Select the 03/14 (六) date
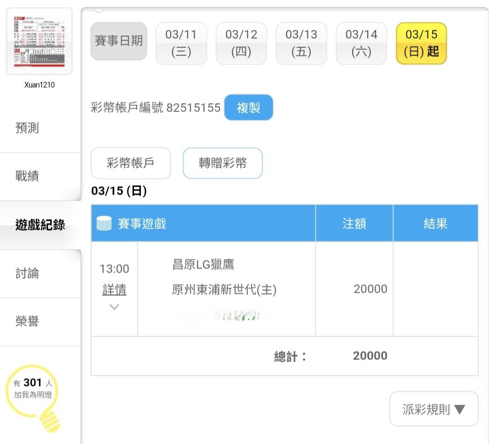 tap(361, 43)
